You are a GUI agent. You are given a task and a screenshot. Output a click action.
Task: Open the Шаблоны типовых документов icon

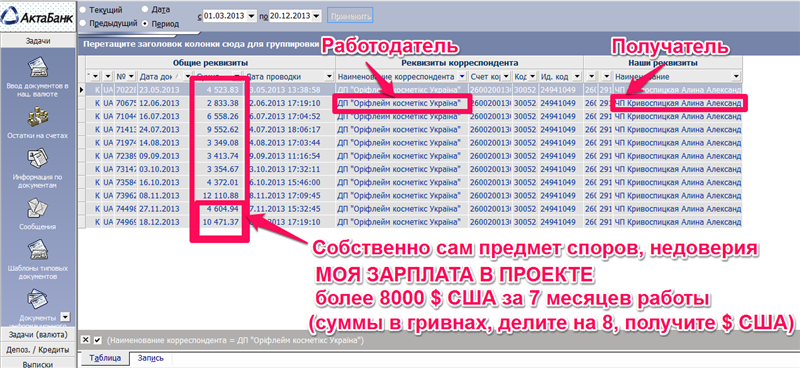point(38,250)
